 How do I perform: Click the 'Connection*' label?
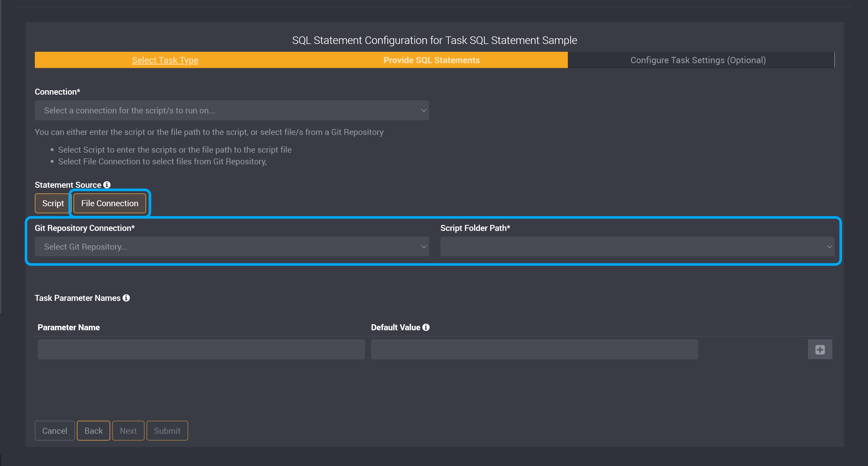57,92
